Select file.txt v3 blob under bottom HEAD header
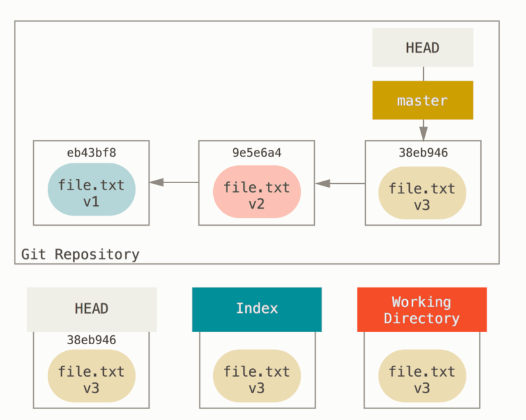 [91, 376]
